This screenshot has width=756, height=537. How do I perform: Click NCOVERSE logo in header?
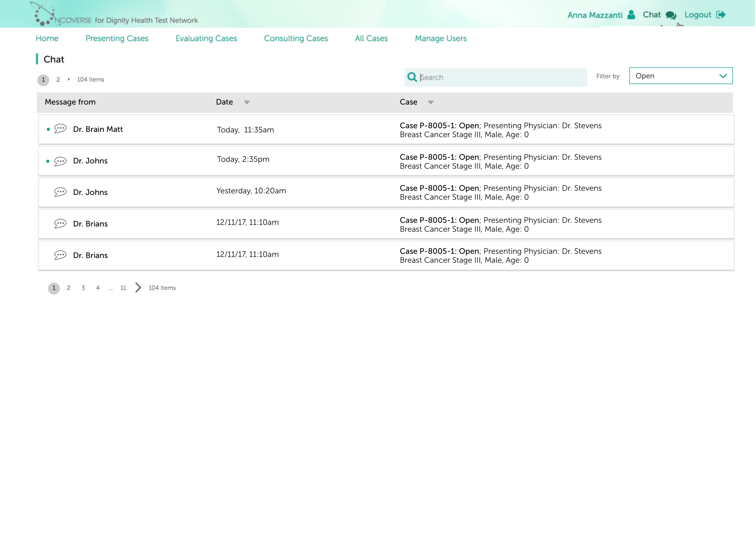pyautogui.click(x=61, y=14)
